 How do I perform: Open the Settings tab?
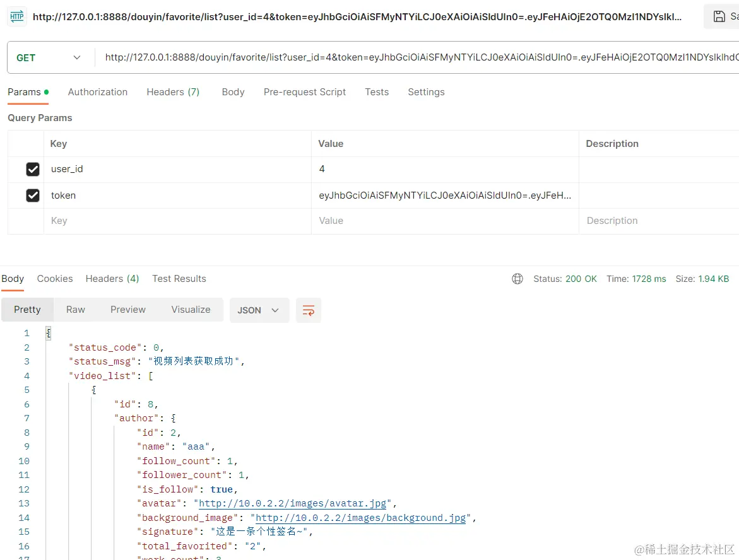coord(426,92)
